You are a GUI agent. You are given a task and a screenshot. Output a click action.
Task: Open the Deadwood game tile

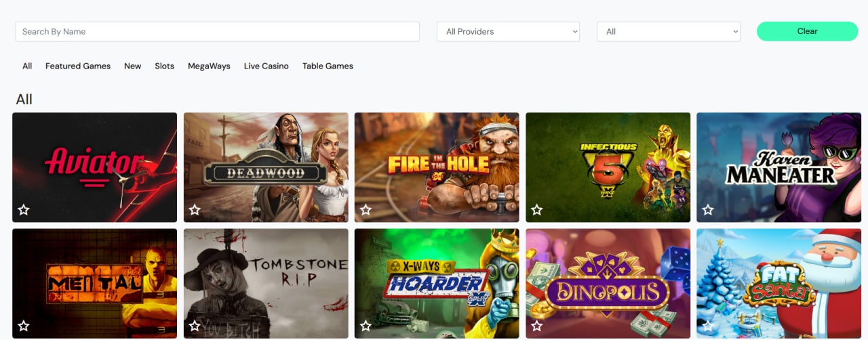(x=266, y=167)
